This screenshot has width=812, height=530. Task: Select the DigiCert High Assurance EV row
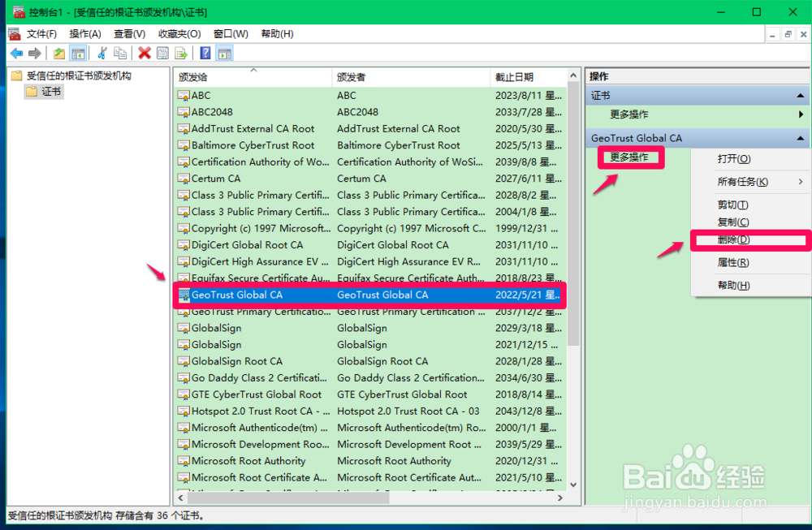370,262
